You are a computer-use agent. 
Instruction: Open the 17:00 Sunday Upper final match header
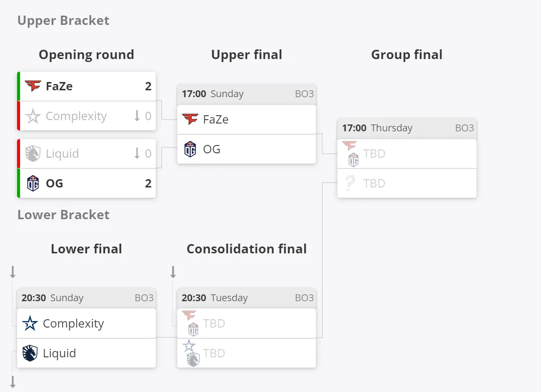coord(247,94)
